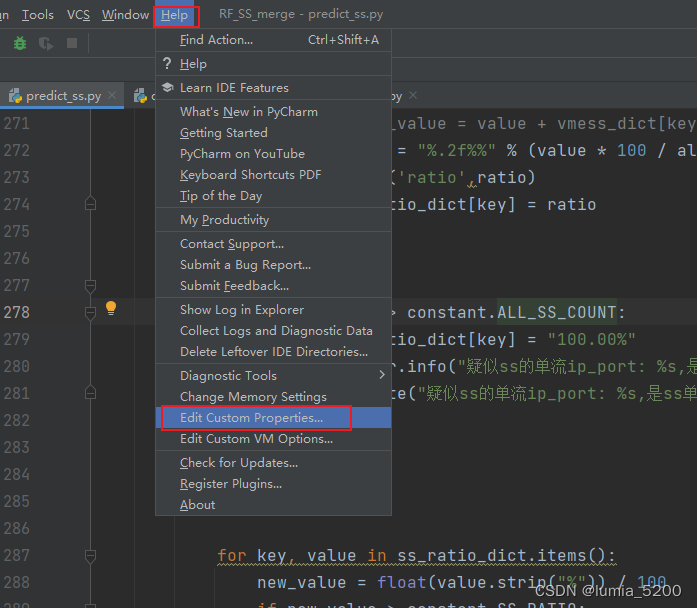Viewport: 697px width, 608px height.
Task: Select Register Plugins...
Action: tap(273, 484)
